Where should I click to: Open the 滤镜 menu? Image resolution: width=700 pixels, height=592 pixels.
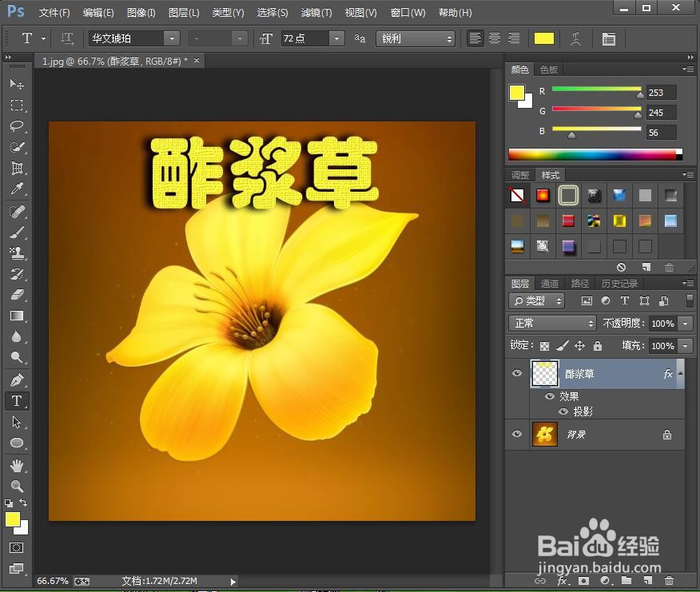click(x=316, y=12)
